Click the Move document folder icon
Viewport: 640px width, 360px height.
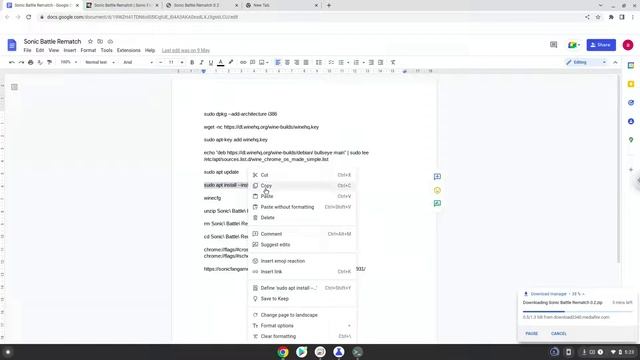[x=100, y=42]
